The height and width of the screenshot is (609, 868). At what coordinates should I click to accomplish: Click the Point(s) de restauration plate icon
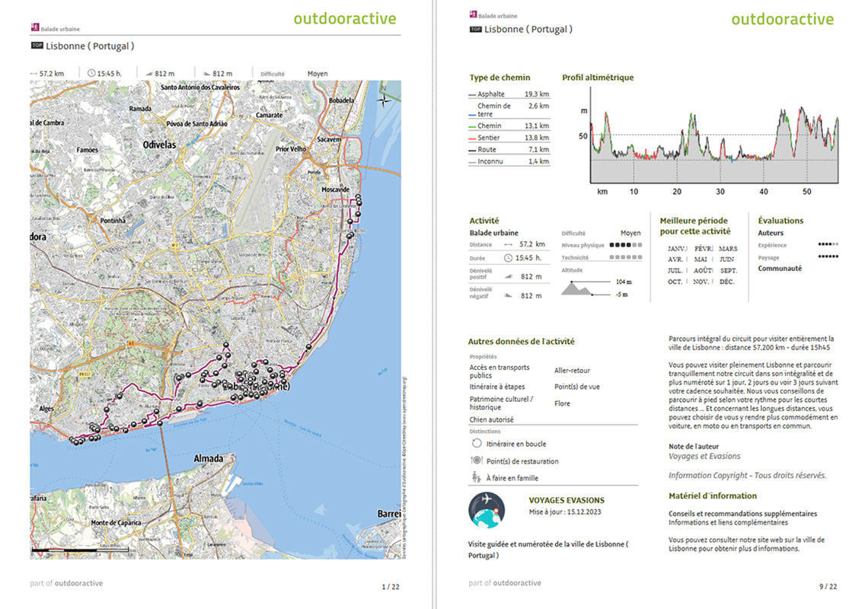[x=477, y=461]
